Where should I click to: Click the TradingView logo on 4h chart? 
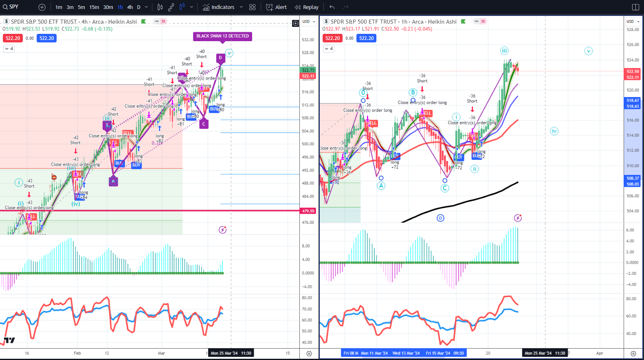point(9,340)
